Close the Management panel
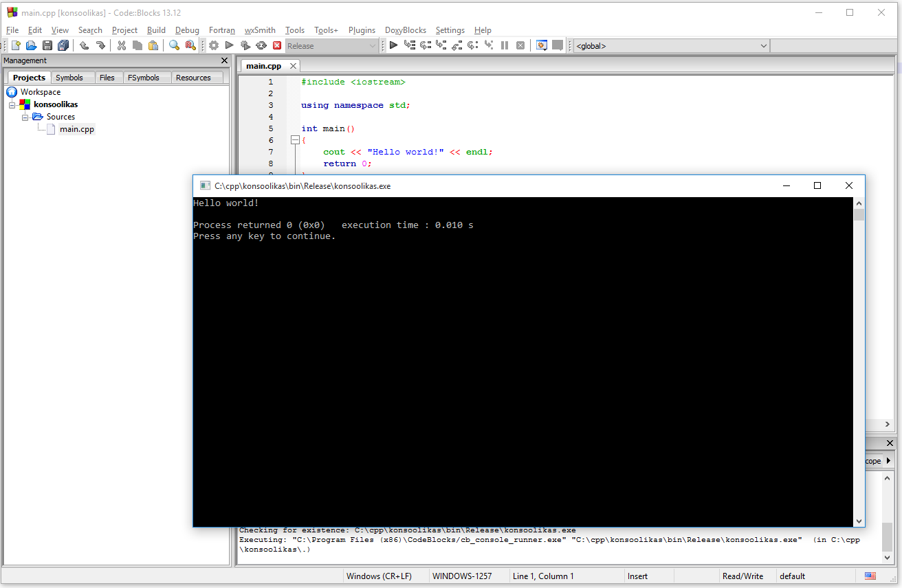 coord(224,60)
